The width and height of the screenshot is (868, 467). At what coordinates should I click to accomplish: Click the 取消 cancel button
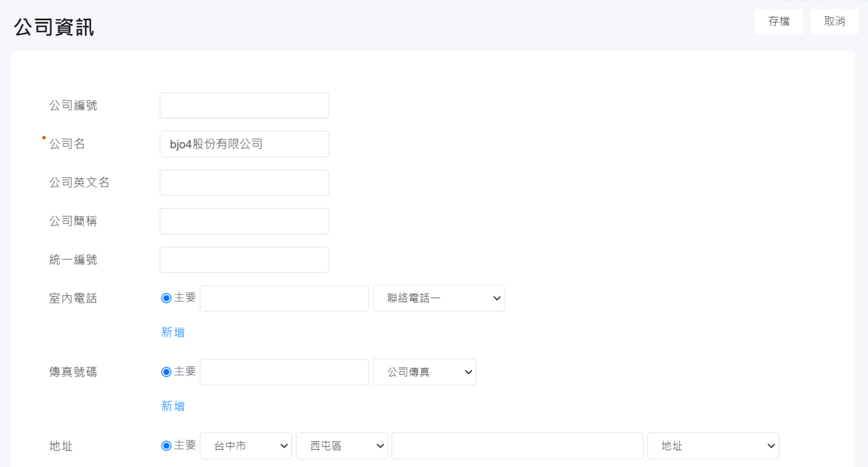click(x=834, y=22)
